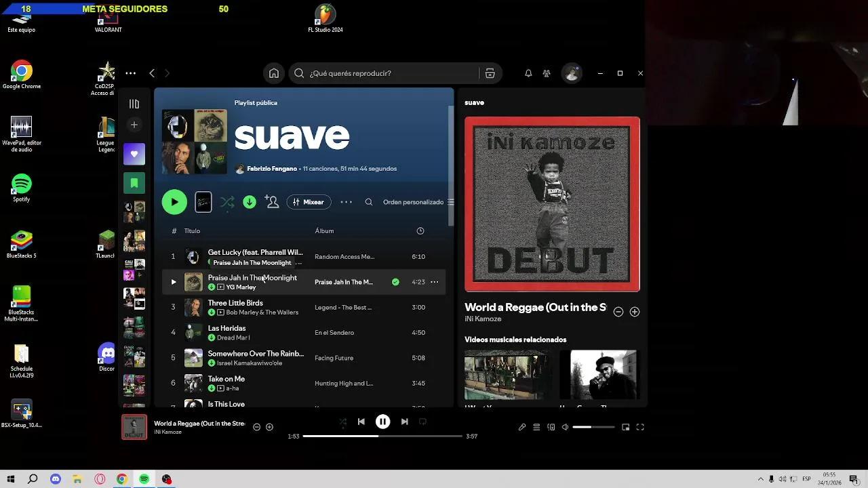Viewport: 868px width, 488px height.
Task: Toggle shuffle in the bottom player bar
Action: coord(342,422)
